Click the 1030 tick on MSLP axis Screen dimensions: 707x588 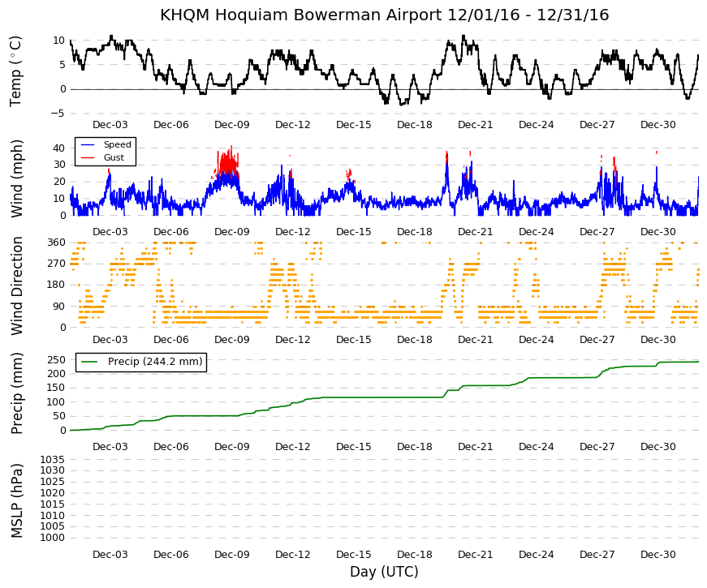coord(53,470)
